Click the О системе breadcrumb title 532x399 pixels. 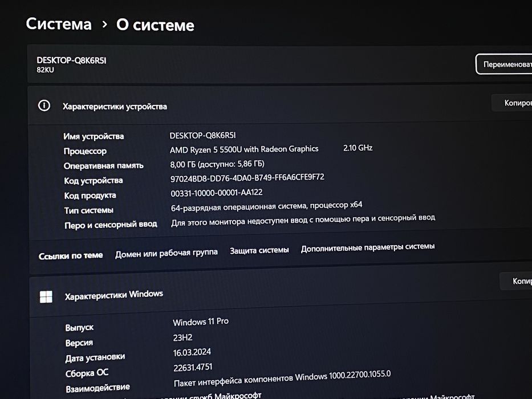155,25
